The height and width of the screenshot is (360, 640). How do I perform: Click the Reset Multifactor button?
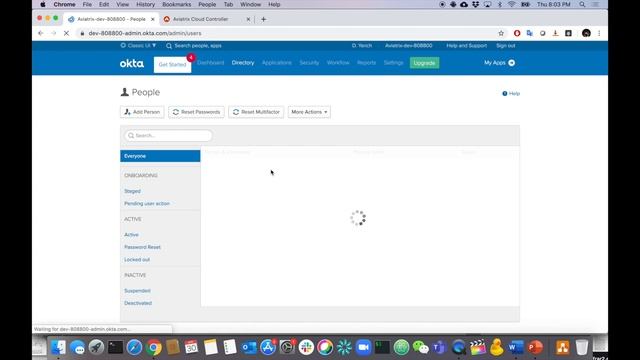tap(256, 112)
